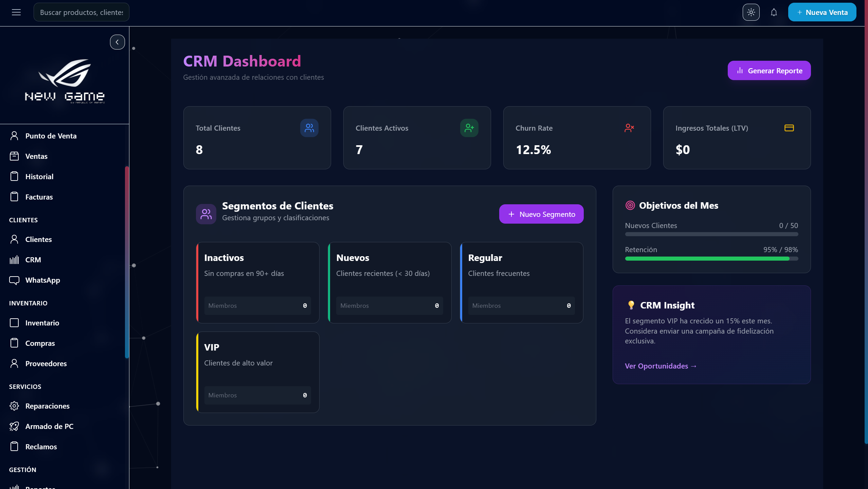The width and height of the screenshot is (868, 489).
Task: Click the Segmentos de Clientes group icon
Action: (x=206, y=214)
